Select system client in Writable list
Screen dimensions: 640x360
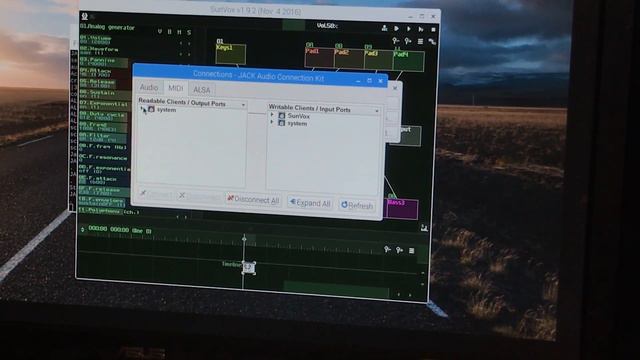pyautogui.click(x=297, y=123)
